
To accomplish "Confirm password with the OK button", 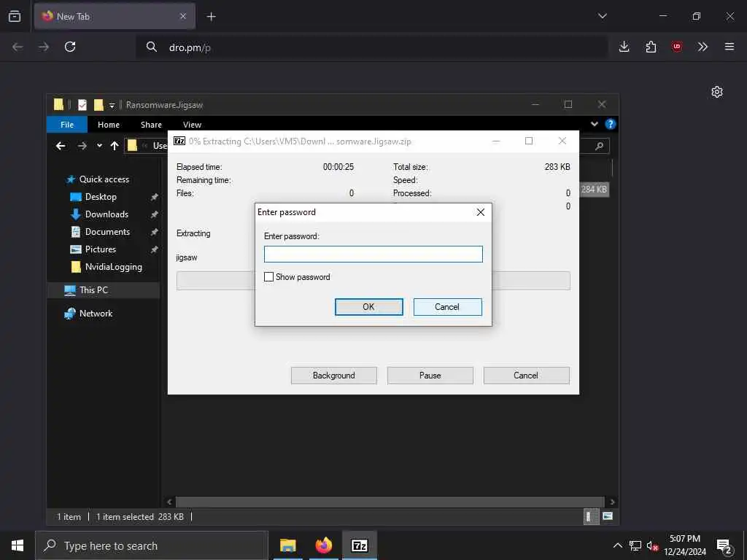I will [x=368, y=307].
